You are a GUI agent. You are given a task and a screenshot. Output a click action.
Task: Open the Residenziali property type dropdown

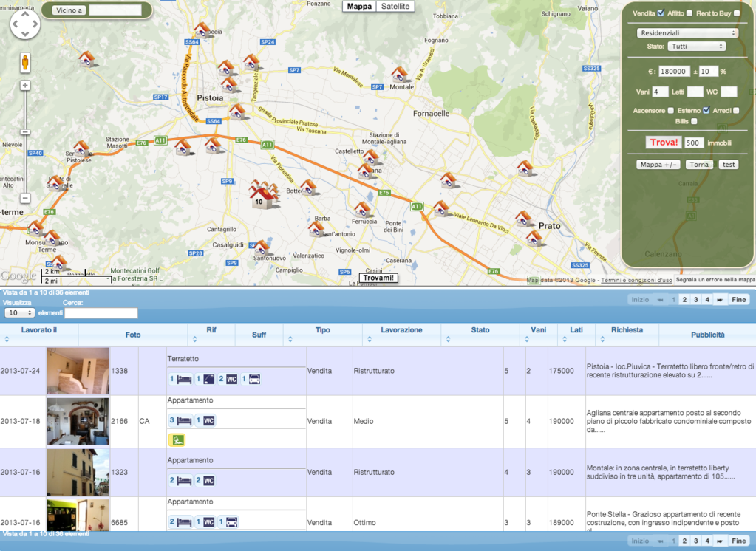tap(688, 32)
